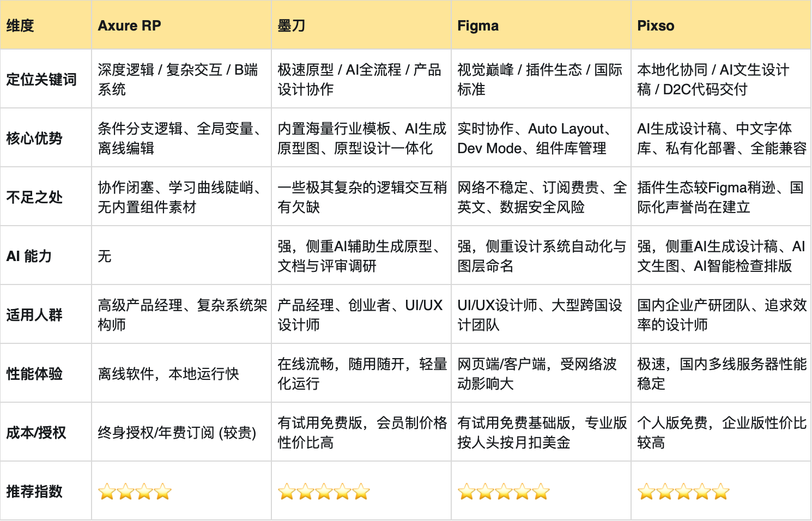Click cell '个人版免费，企业版性价比较高'
The width and height of the screenshot is (812, 521).
[x=721, y=432]
